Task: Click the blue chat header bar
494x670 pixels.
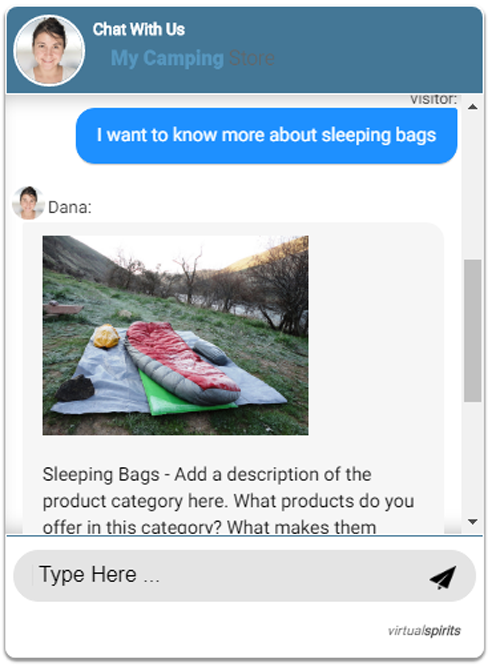Action: [244, 50]
